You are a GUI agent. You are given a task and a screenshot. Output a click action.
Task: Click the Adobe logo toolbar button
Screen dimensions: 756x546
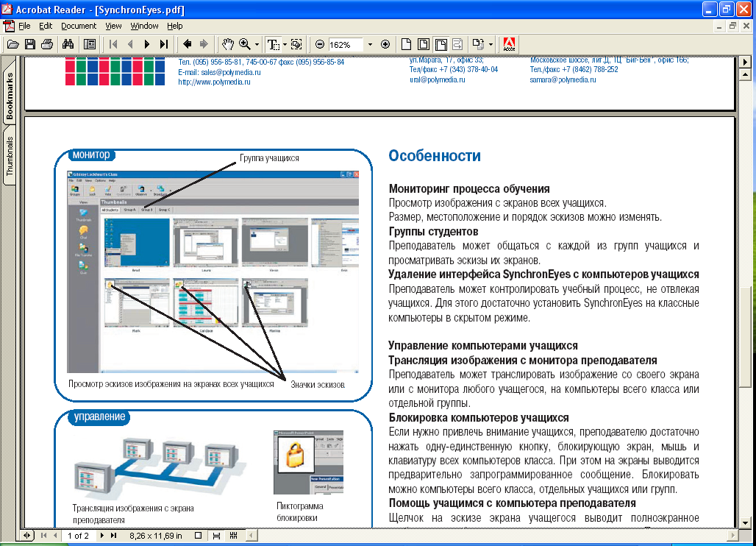pyautogui.click(x=509, y=44)
